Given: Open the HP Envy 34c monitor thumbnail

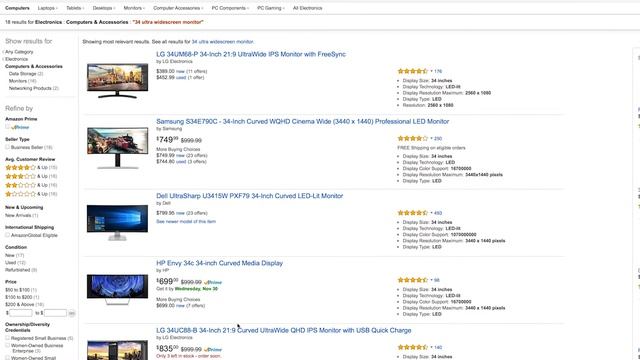Looking at the screenshot, I should (118, 289).
